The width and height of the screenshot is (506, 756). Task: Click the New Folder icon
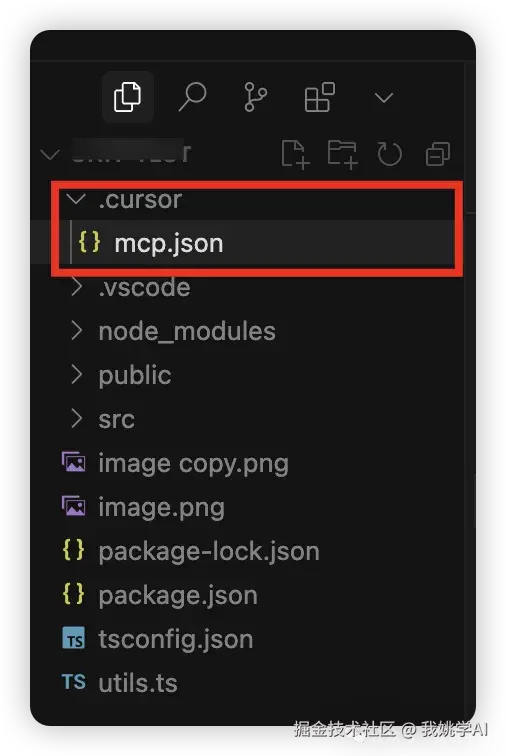tap(342, 154)
